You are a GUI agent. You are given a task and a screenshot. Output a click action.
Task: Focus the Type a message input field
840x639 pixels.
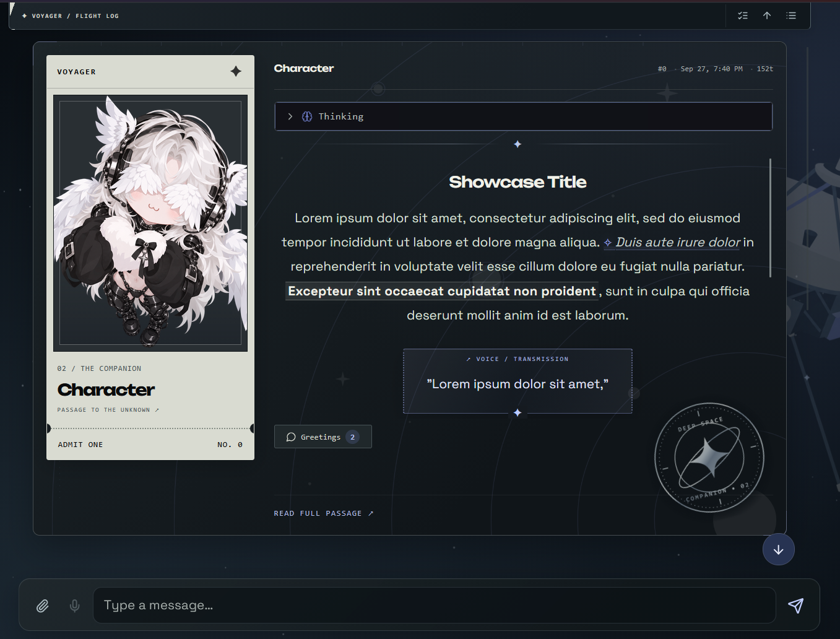[434, 605]
